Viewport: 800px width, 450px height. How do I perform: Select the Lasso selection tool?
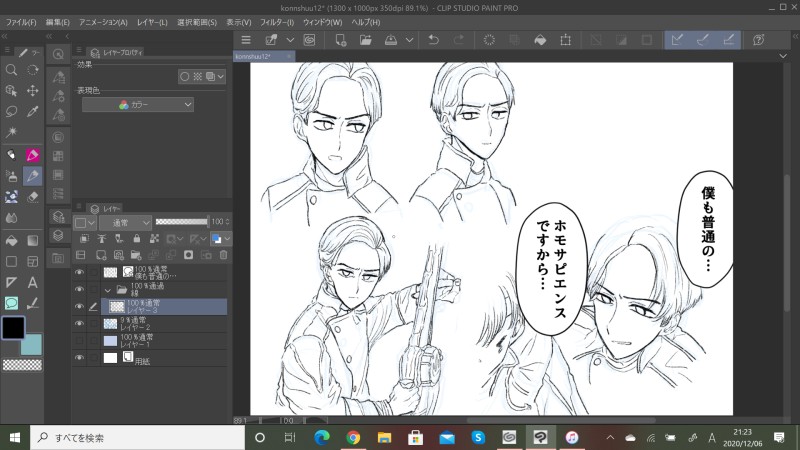pos(11,112)
